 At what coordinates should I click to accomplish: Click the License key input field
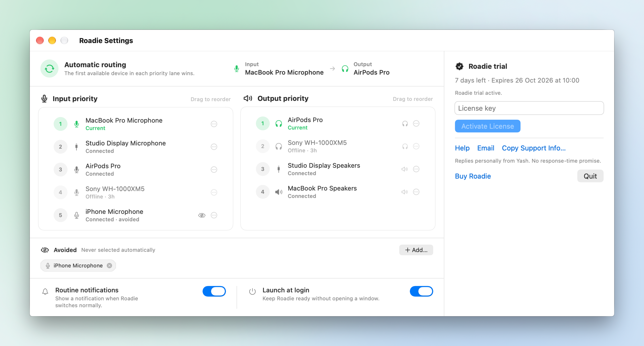[x=529, y=108]
